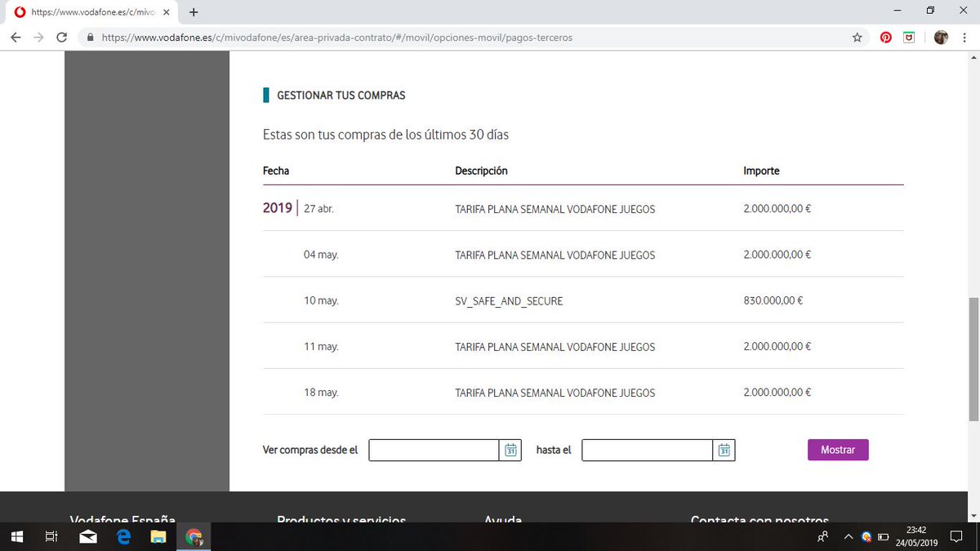980x551 pixels.
Task: Select the '11 may.' date entry
Action: pyautogui.click(x=321, y=347)
